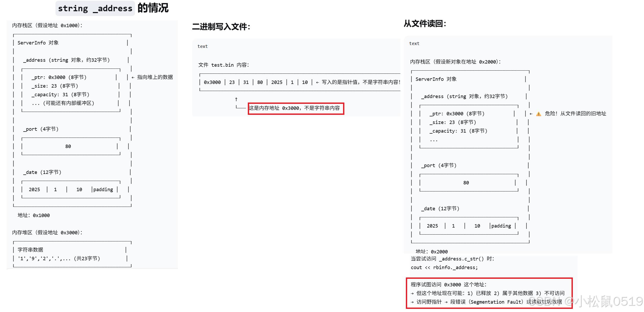Click the 0x3000 cell in the file row
The width and height of the screenshot is (644, 312).
click(x=212, y=82)
